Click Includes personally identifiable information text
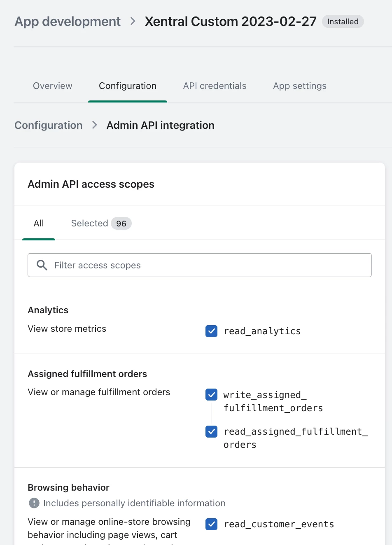This screenshot has height=545, width=392. click(134, 503)
